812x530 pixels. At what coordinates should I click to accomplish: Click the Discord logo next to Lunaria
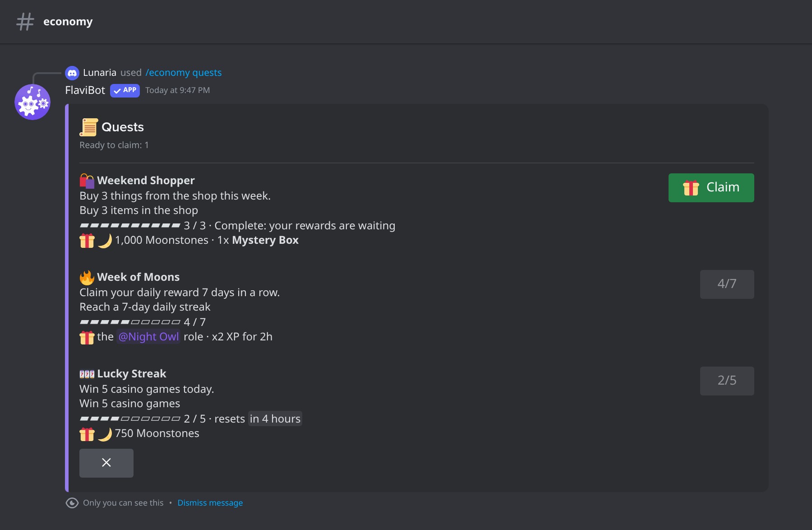pos(72,73)
